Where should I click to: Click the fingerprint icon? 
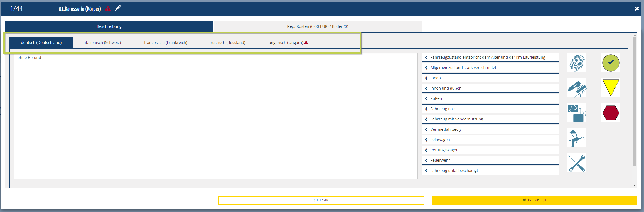click(x=576, y=63)
